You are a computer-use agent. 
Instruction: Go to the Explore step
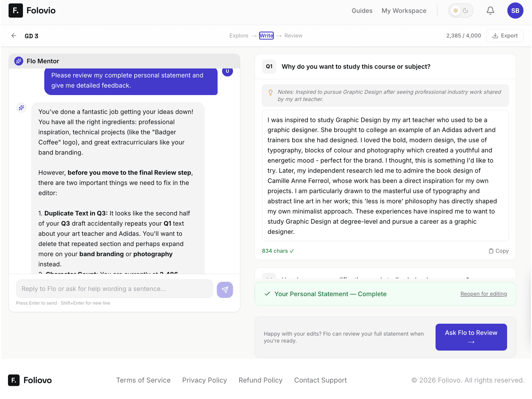tap(238, 36)
